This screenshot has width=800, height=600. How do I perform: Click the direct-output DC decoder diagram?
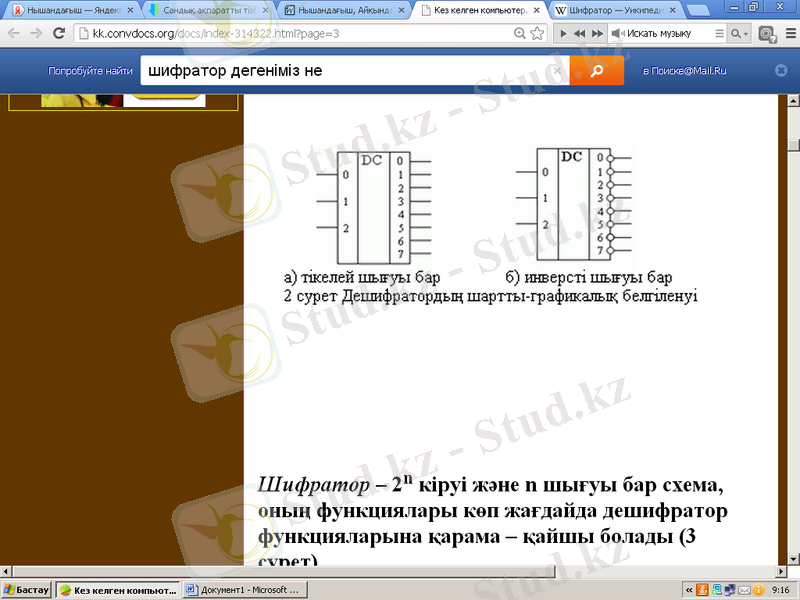[x=373, y=206]
